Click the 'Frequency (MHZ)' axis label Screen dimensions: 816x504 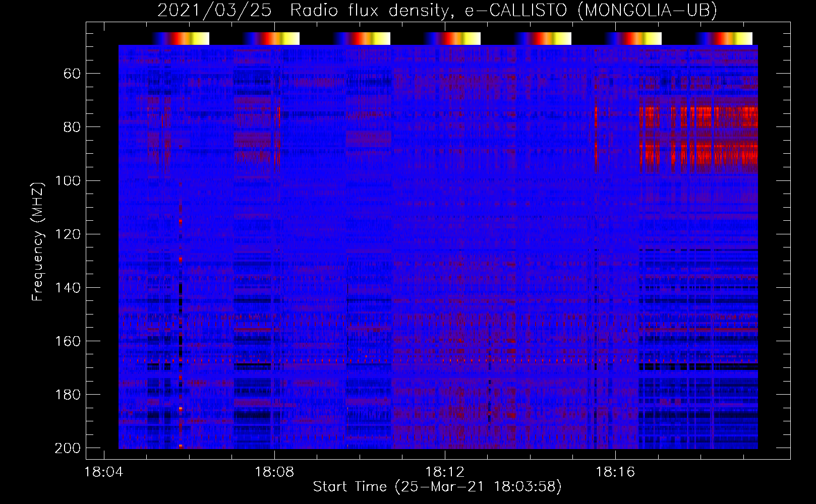38,241
